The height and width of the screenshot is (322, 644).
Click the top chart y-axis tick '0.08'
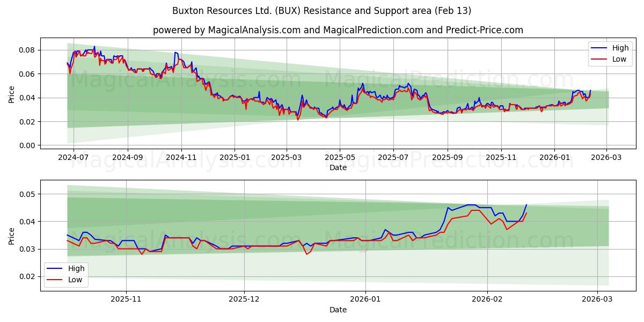pyautogui.click(x=27, y=50)
